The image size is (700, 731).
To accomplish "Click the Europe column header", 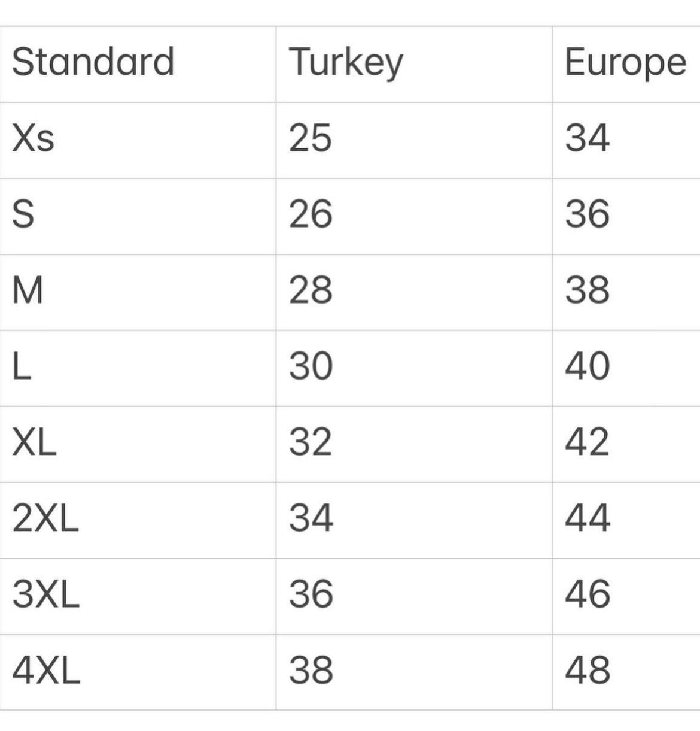I will coord(625,63).
